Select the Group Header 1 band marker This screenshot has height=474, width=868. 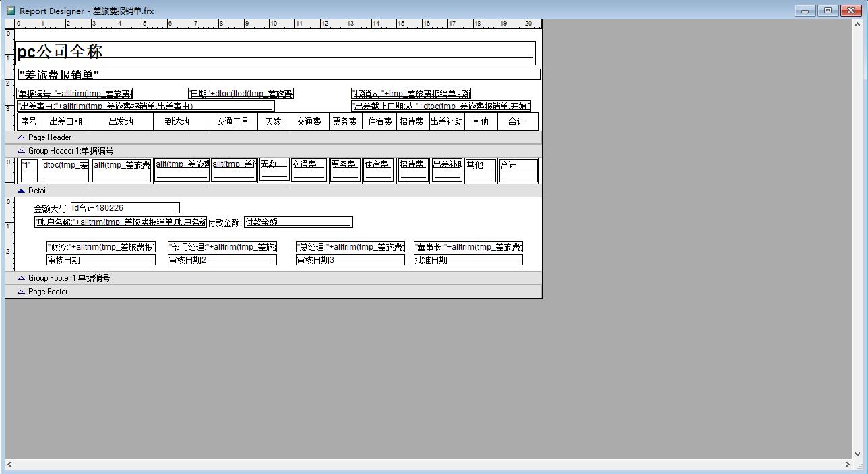(x=21, y=151)
